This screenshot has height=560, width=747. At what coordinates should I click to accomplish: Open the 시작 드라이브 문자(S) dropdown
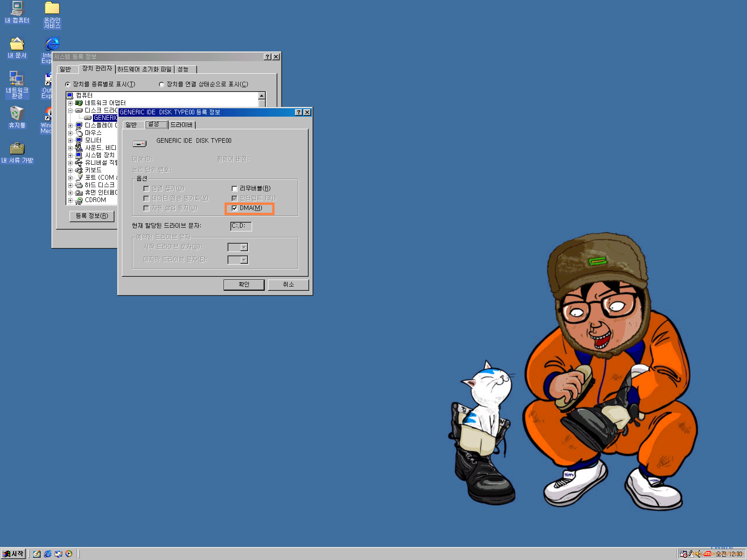pos(244,247)
